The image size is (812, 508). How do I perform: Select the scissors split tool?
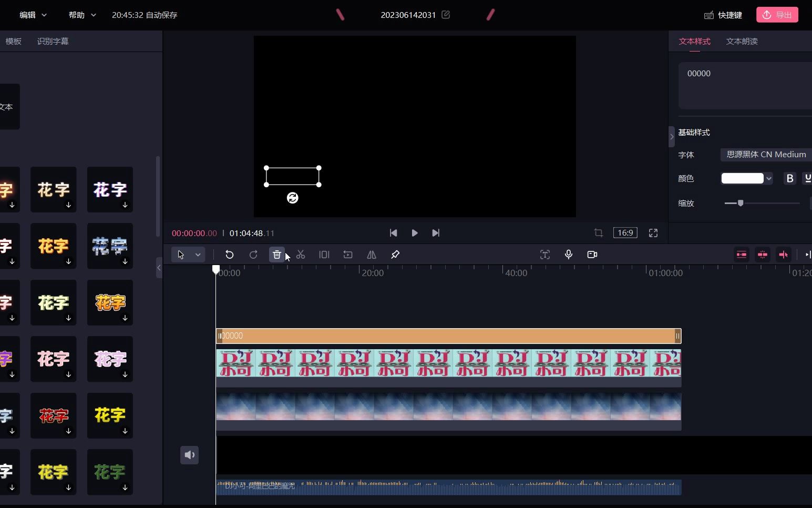coord(301,255)
